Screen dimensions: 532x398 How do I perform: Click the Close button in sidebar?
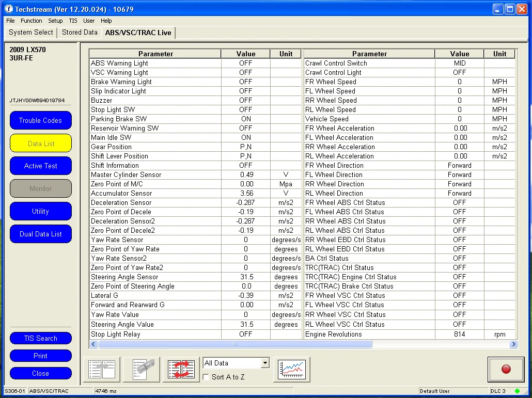40,373
